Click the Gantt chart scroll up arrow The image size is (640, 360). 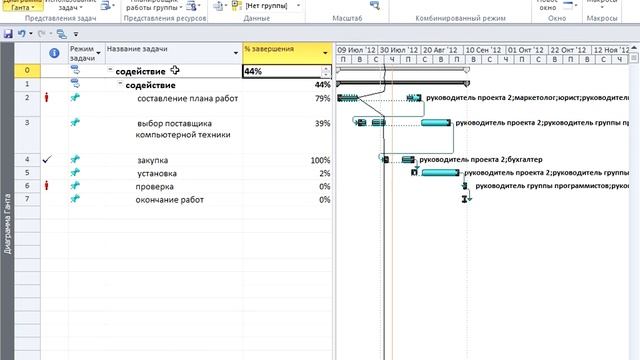pyautogui.click(x=634, y=48)
